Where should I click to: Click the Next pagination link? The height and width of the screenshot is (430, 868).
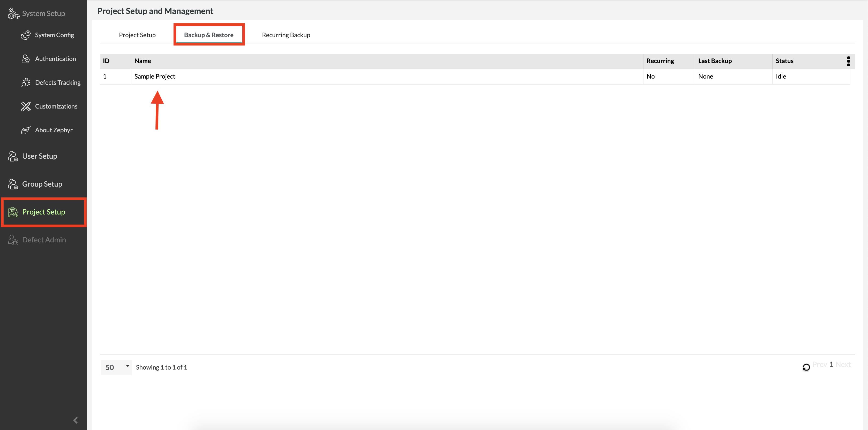click(x=843, y=364)
